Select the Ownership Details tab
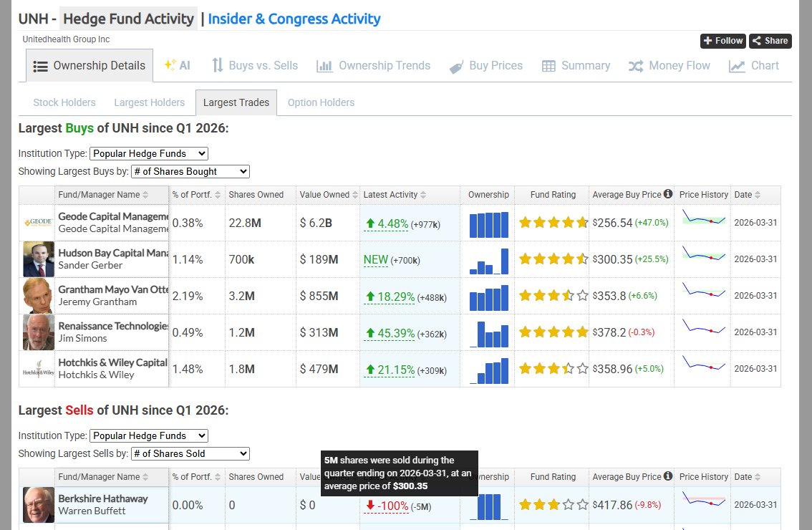This screenshot has width=812, height=530. [89, 66]
